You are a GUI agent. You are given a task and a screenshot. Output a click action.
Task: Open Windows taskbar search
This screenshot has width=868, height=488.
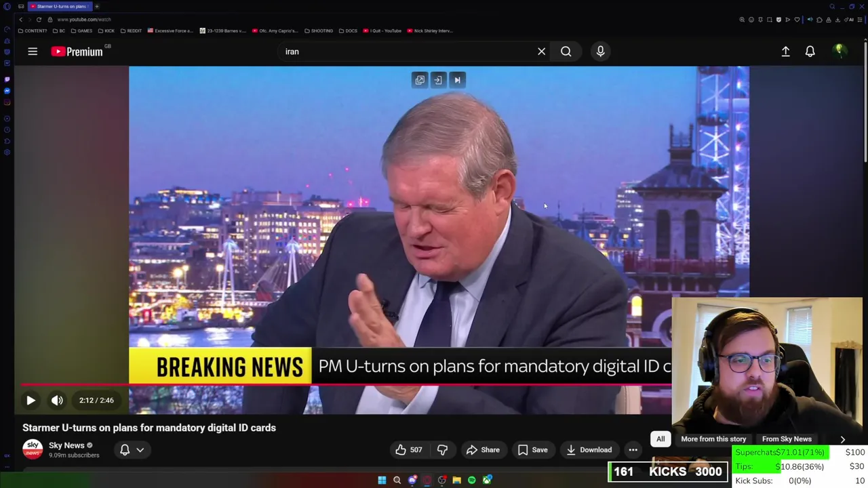[397, 481]
